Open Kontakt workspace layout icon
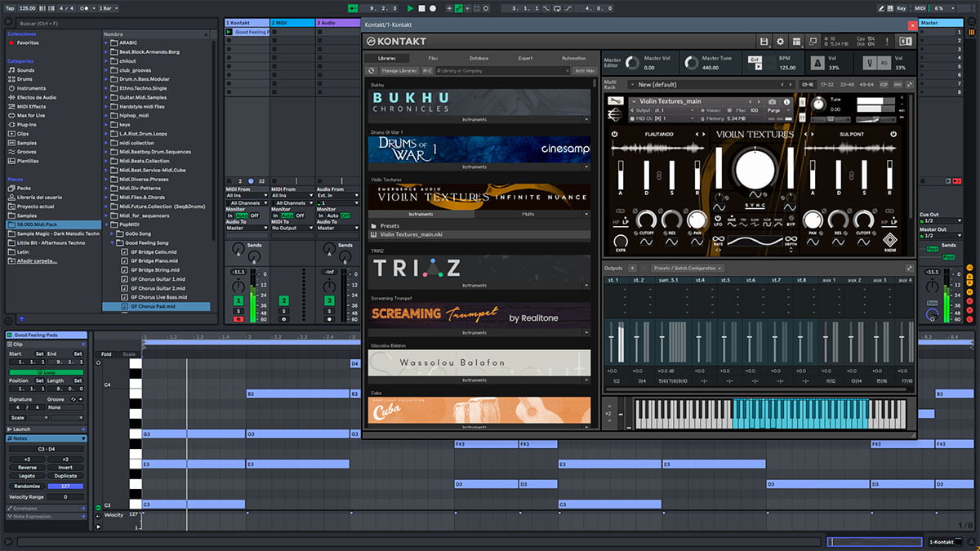980x551 pixels. [796, 42]
